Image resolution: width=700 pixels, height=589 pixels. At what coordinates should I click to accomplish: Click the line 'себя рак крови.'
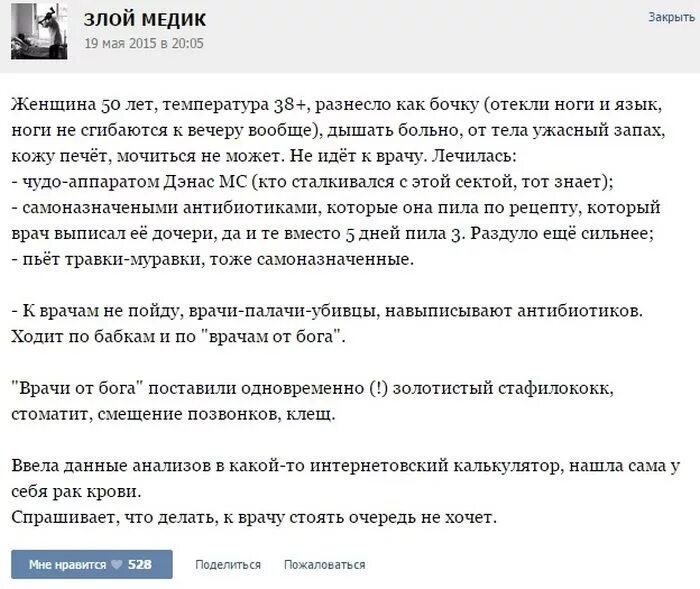pyautogui.click(x=76, y=492)
